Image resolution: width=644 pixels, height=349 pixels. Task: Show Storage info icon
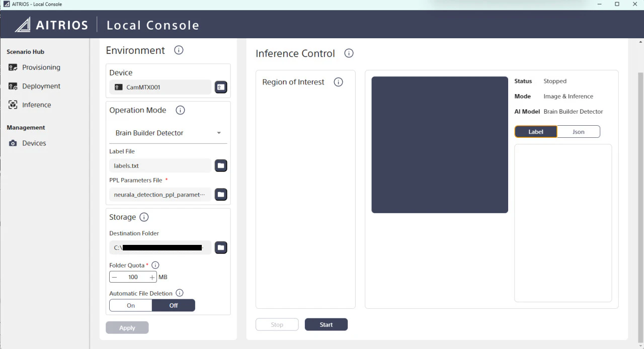[x=144, y=217]
